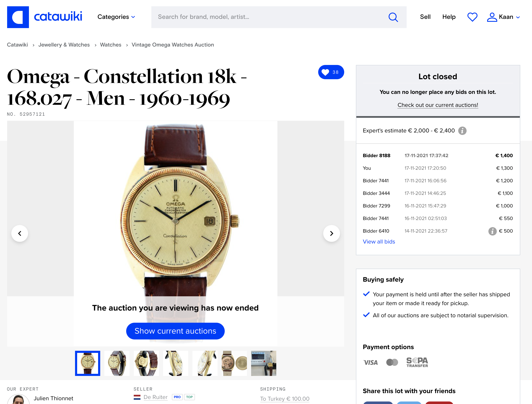Show previous watch photo
Viewport: 532px width, 404px height.
coord(20,233)
